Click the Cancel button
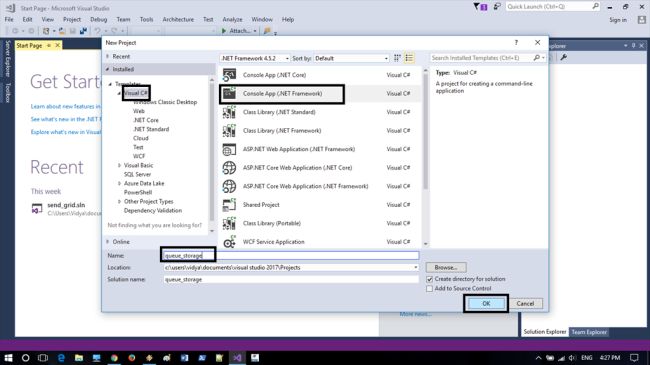This screenshot has width=650, height=365. tap(525, 304)
